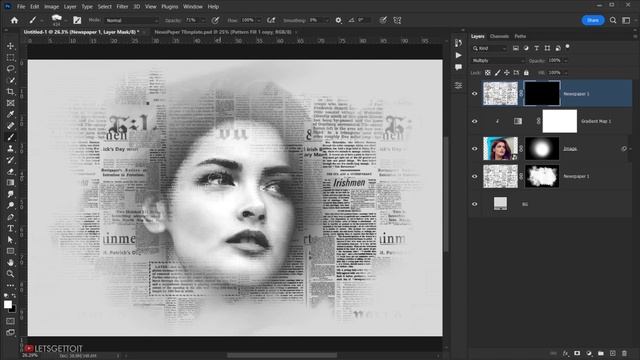
Task: Click the black background color swatch
Action: (13, 309)
